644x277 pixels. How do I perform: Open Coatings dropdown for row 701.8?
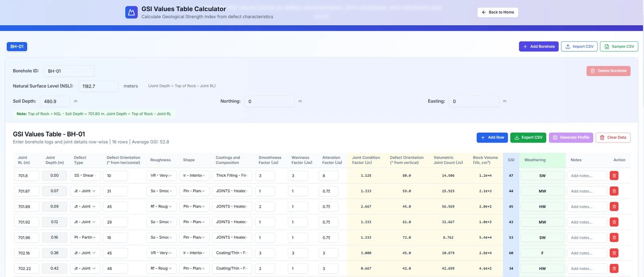tap(232, 176)
